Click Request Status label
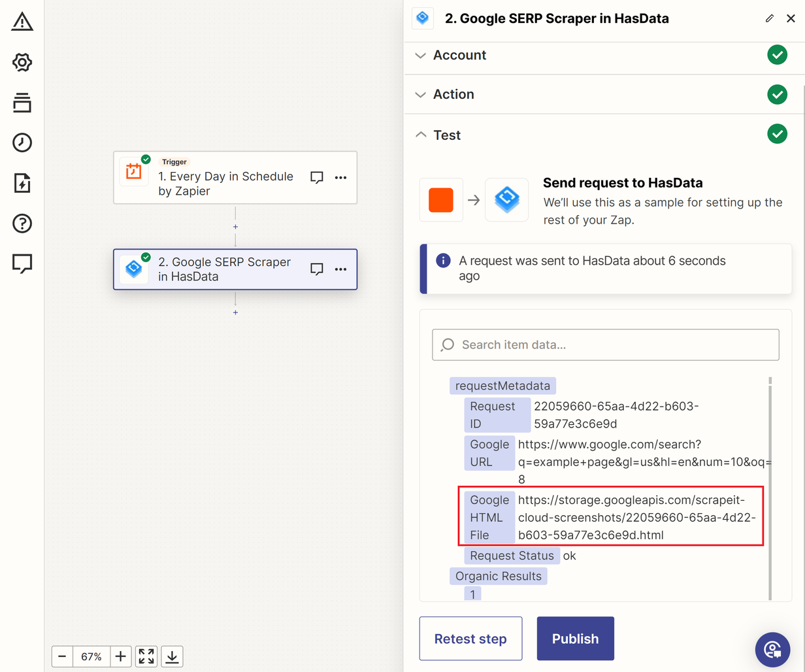 (512, 556)
